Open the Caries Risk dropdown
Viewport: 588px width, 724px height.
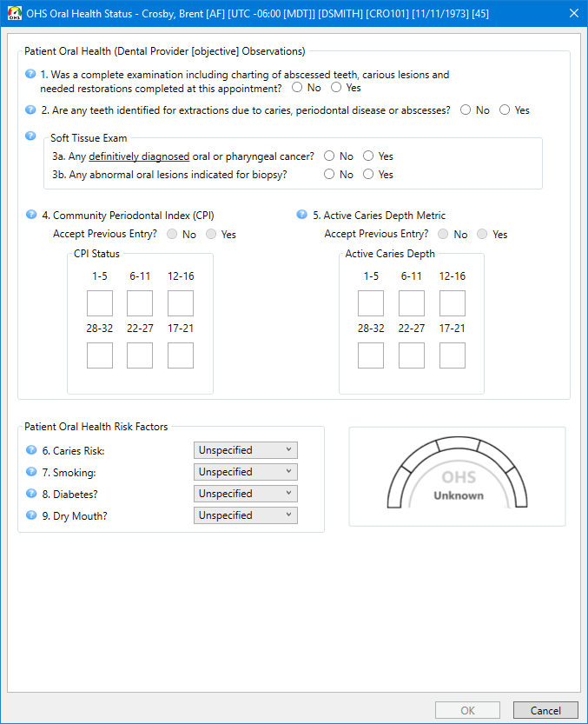point(245,450)
